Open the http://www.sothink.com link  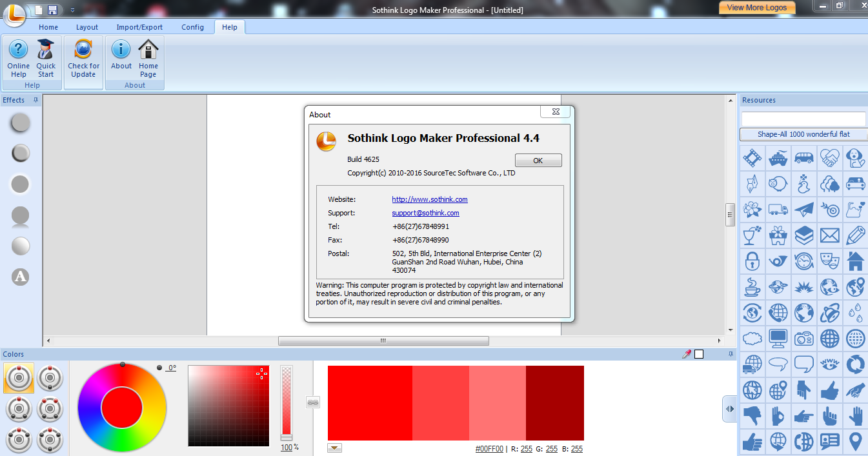[430, 199]
